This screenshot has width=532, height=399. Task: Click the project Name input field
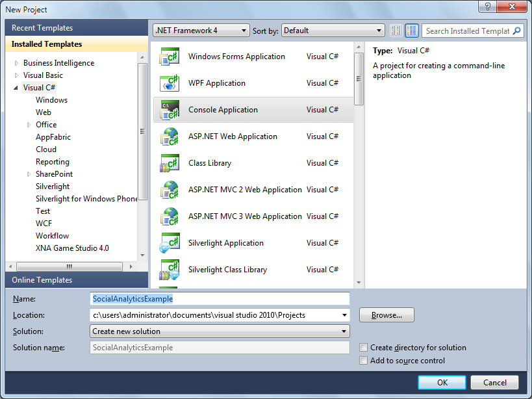coord(220,299)
